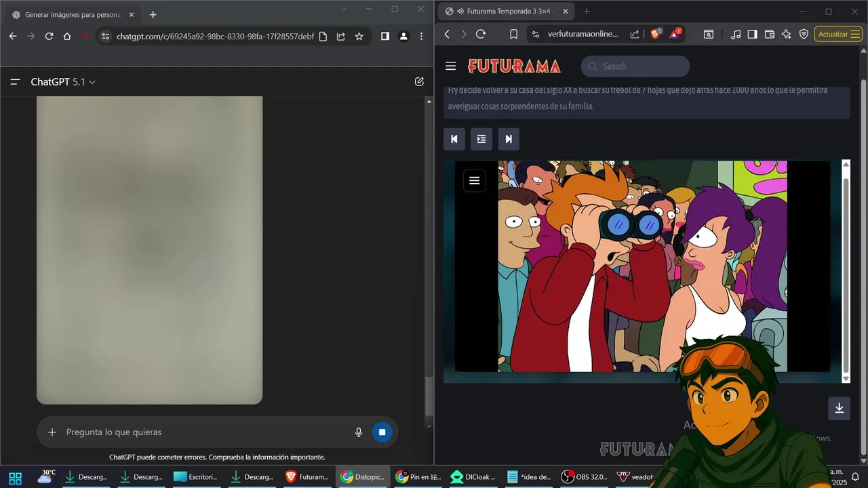Mute the Futurama tab via speaker icon
The image size is (868, 488).
tap(460, 12)
